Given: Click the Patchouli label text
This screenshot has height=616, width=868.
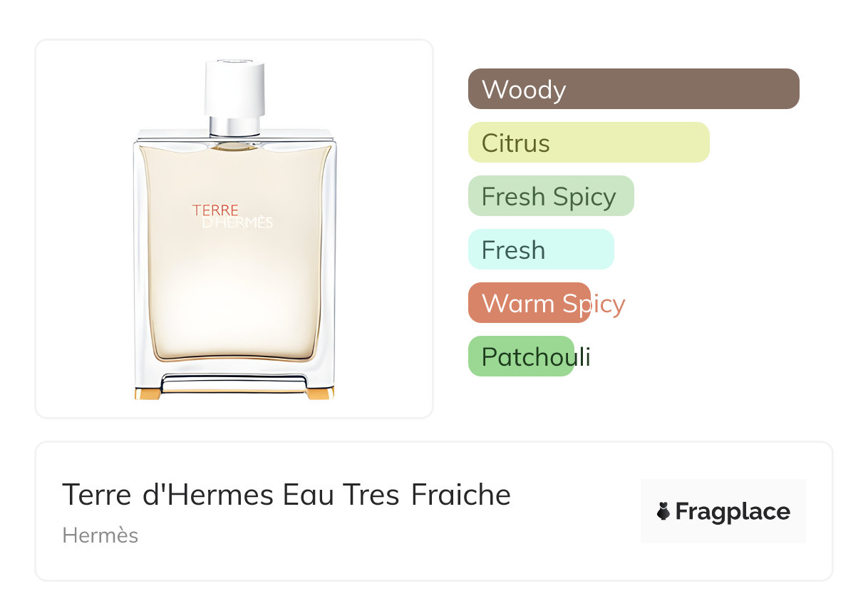Looking at the screenshot, I should tap(536, 357).
